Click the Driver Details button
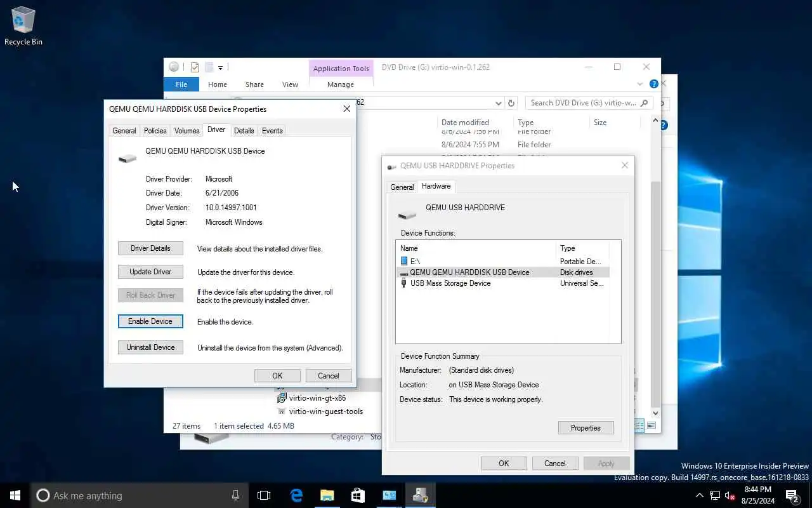812x508 pixels. pyautogui.click(x=150, y=248)
